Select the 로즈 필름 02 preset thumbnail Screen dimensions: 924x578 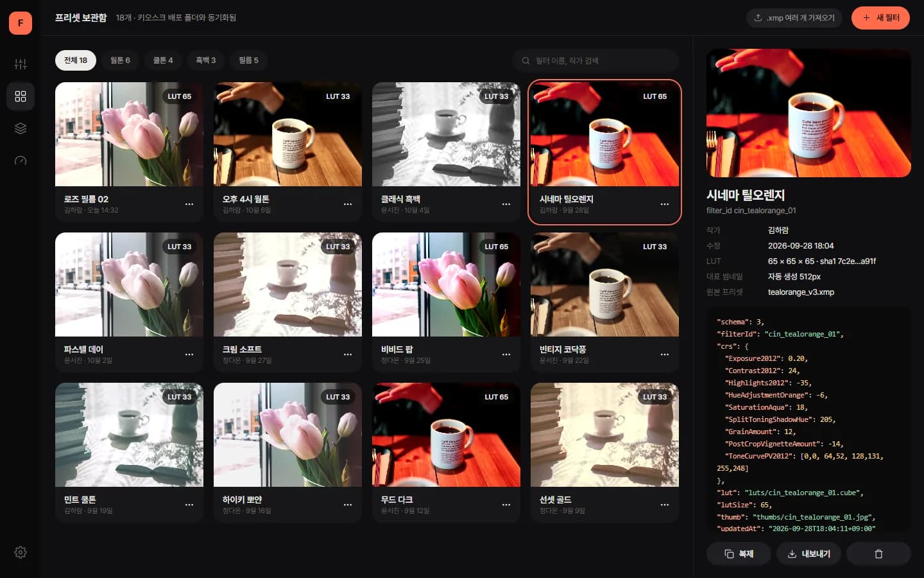pyautogui.click(x=129, y=134)
